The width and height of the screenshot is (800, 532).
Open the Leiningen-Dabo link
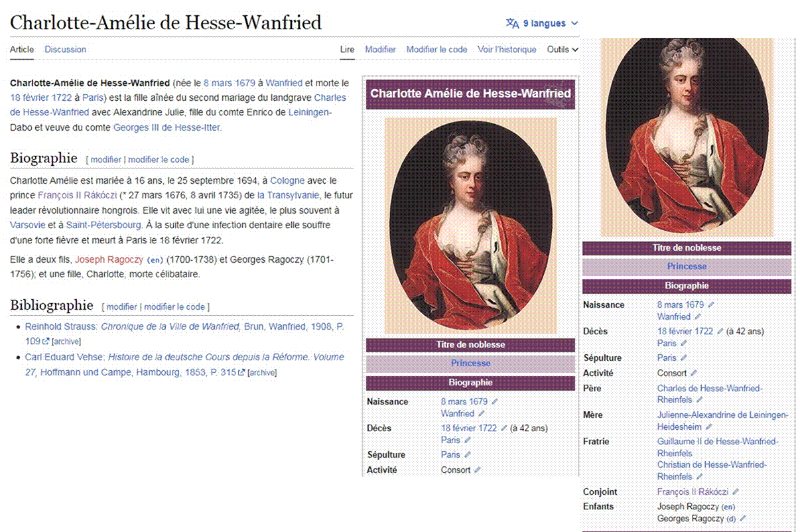(310, 113)
